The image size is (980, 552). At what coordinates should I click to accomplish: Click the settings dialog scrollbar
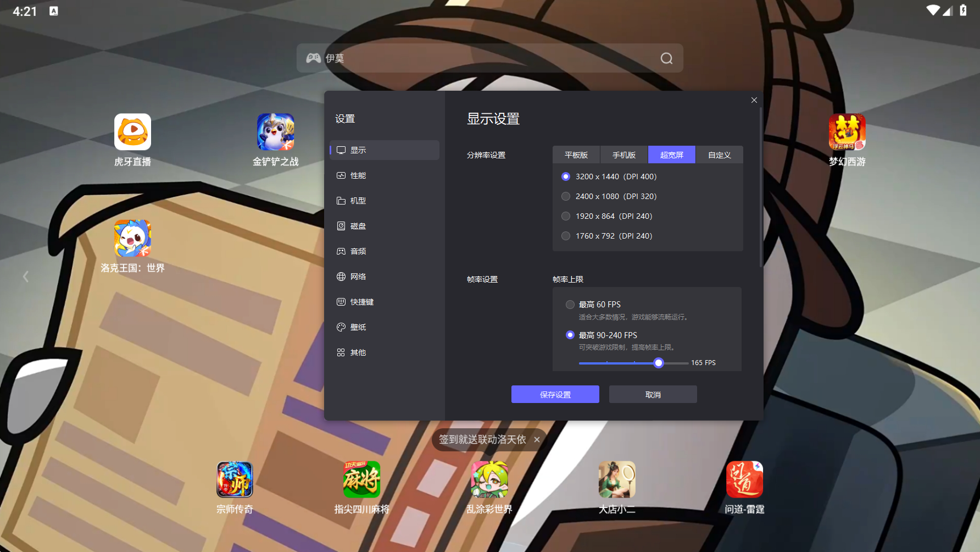coord(761,187)
